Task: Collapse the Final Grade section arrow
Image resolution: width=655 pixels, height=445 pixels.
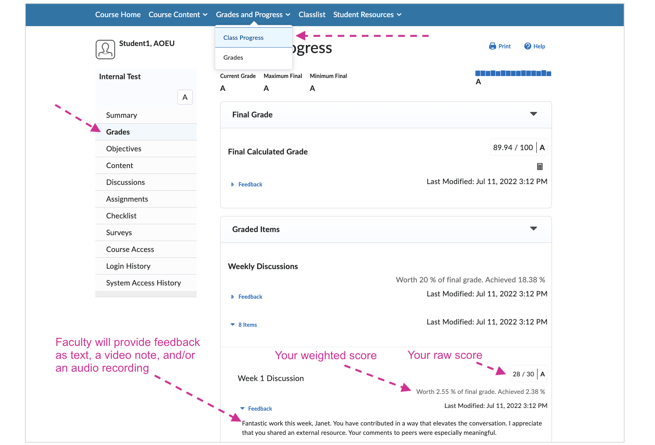Action: [533, 114]
